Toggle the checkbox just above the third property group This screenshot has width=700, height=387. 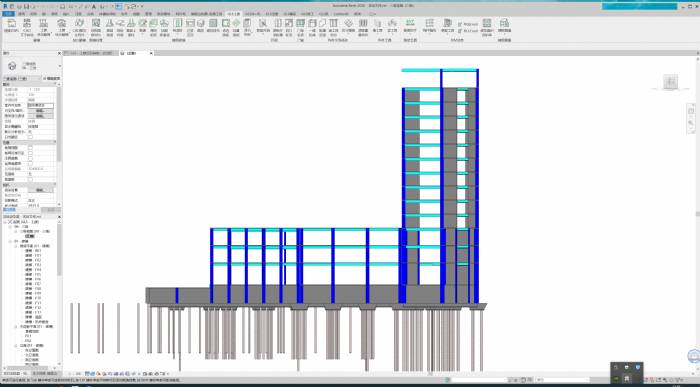30,179
